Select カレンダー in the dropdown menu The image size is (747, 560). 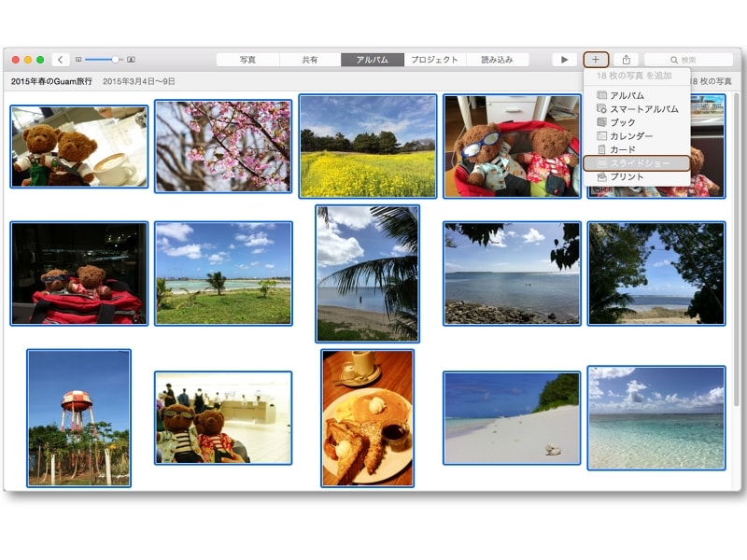[630, 136]
